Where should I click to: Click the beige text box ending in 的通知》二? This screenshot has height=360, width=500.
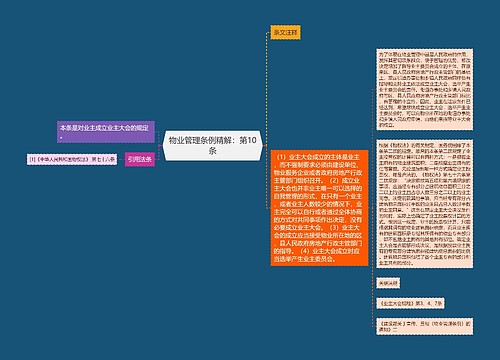pyautogui.click(x=424, y=326)
